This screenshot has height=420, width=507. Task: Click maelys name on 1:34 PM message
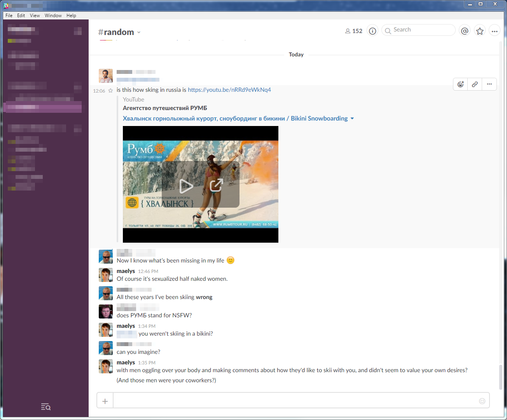click(126, 326)
